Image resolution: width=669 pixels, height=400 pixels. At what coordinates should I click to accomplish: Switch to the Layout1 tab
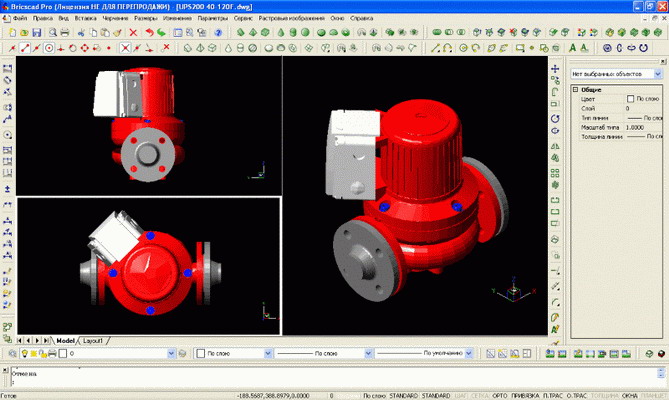click(93, 341)
